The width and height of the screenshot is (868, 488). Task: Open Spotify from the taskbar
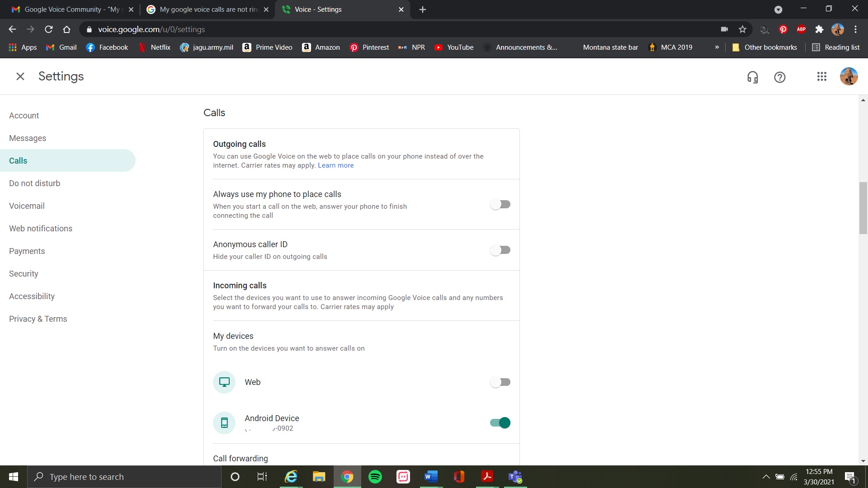(x=375, y=477)
